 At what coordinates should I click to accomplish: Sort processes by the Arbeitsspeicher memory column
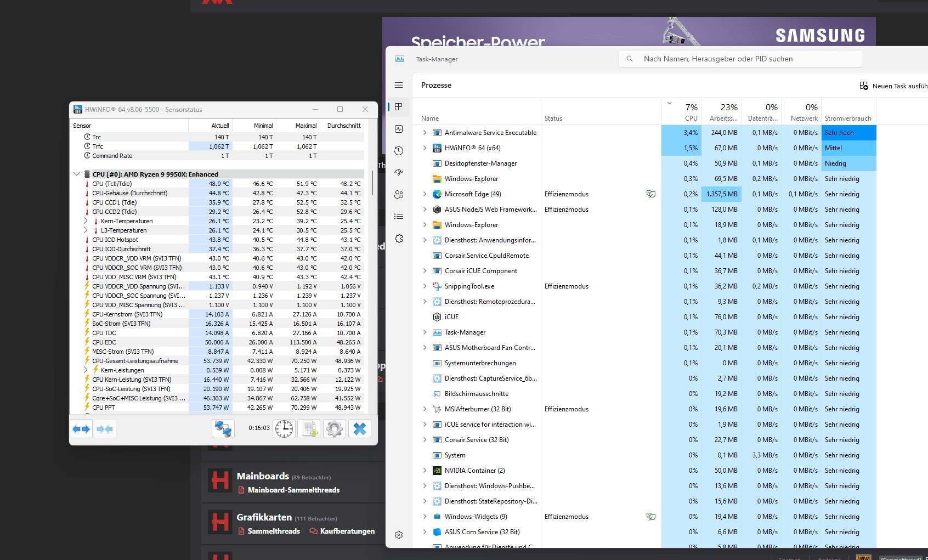(721, 112)
